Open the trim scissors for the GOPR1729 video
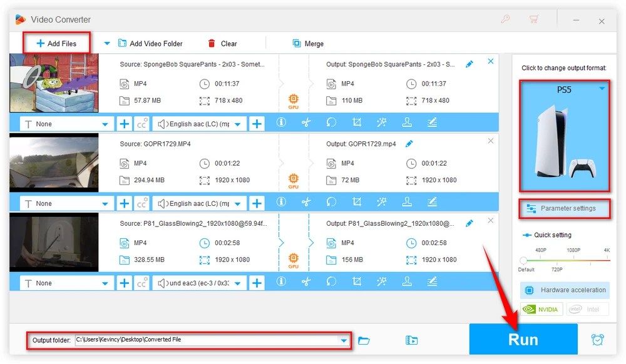This screenshot has height=364, width=626. [306, 202]
